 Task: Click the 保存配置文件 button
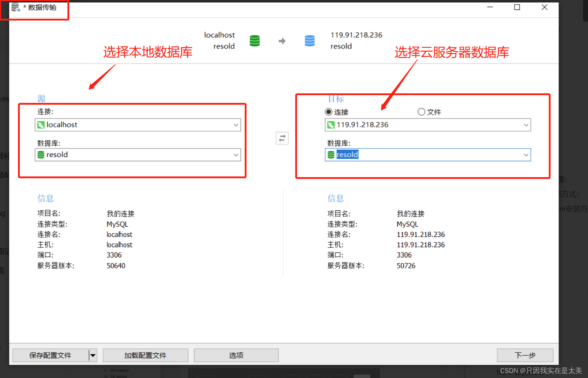51,355
